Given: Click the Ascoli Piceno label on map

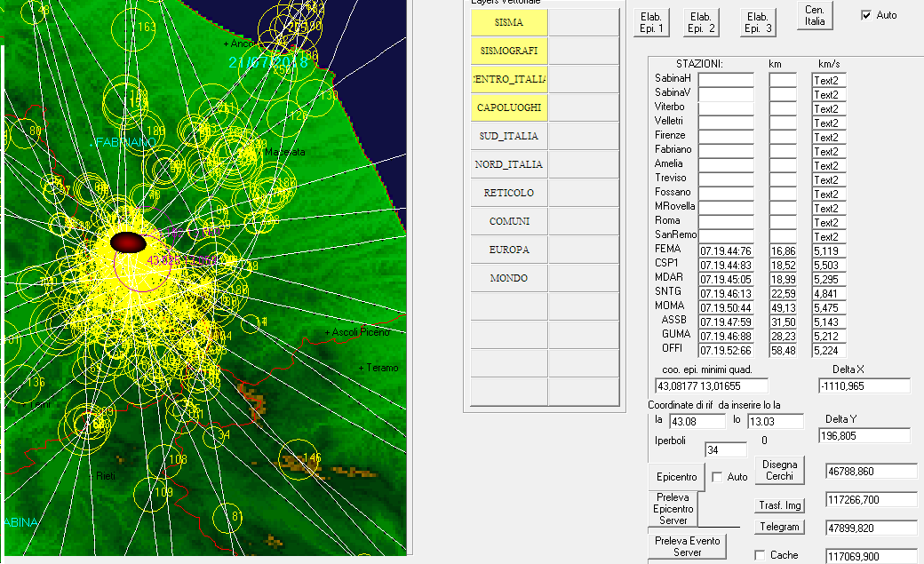Looking at the screenshot, I should [x=361, y=332].
